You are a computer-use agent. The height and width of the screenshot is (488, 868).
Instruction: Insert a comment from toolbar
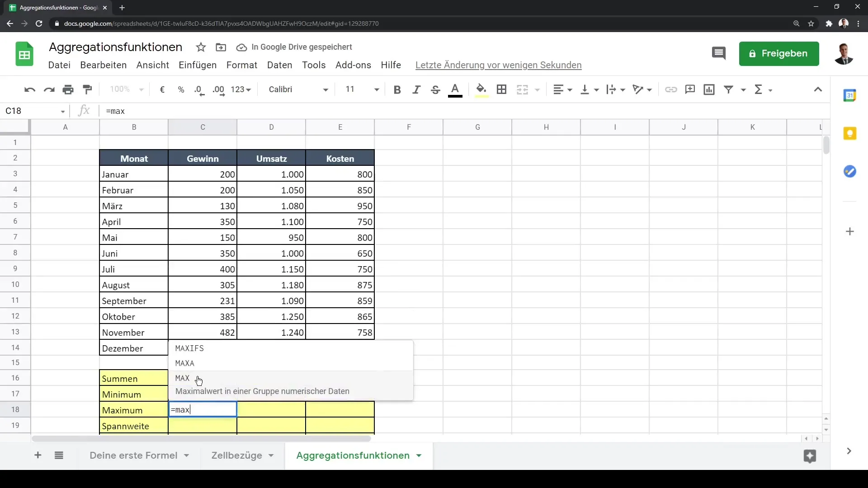pos(690,89)
